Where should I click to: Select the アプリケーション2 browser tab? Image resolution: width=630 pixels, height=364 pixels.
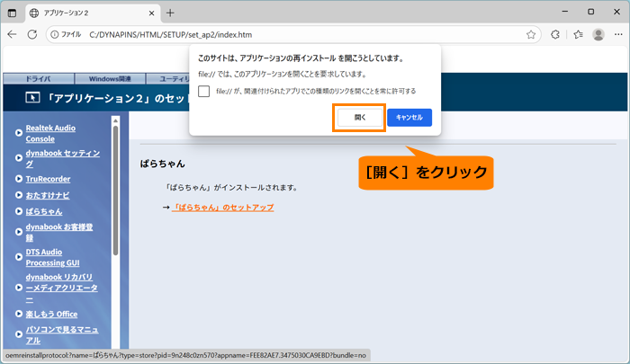tap(93, 13)
